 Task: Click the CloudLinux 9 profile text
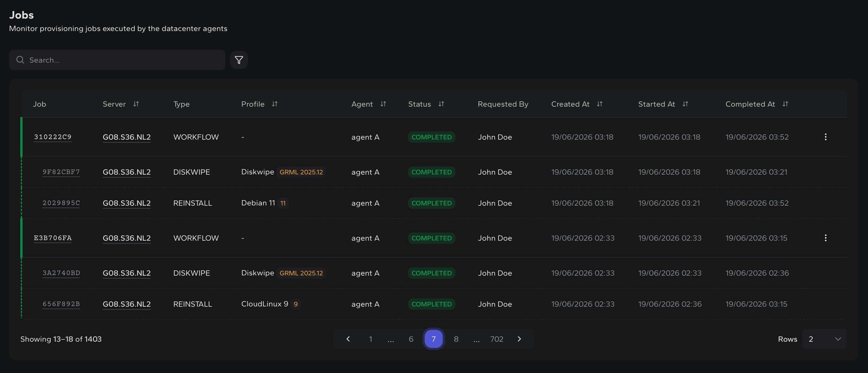pos(265,304)
